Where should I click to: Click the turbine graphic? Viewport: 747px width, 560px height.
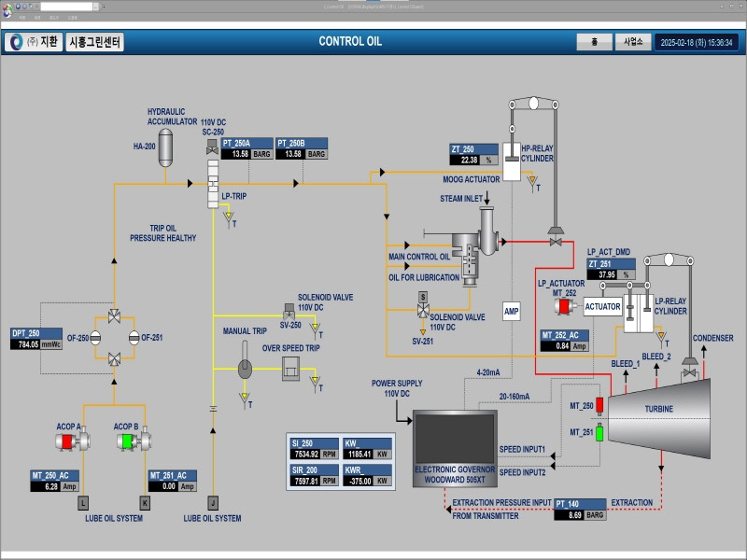coord(659,418)
